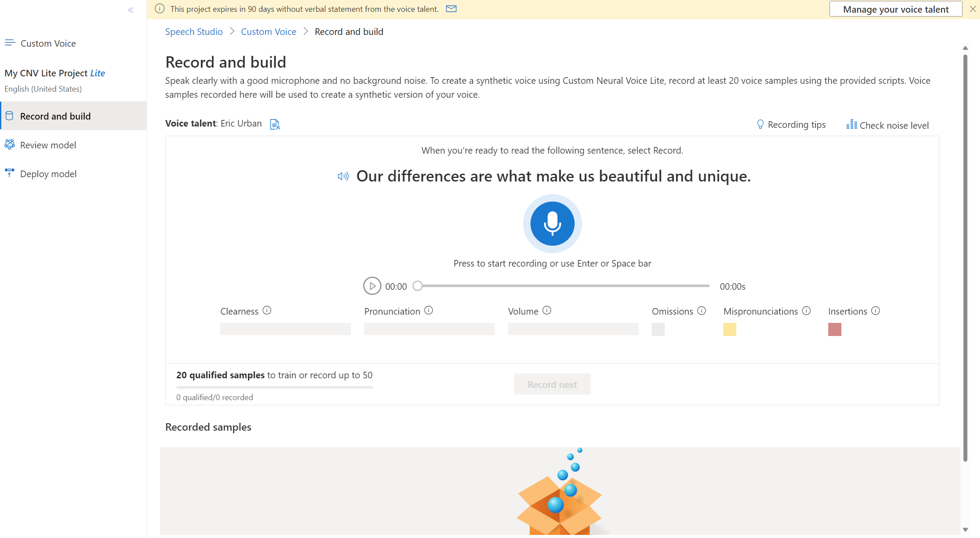Click the microphone record button

coord(552,223)
